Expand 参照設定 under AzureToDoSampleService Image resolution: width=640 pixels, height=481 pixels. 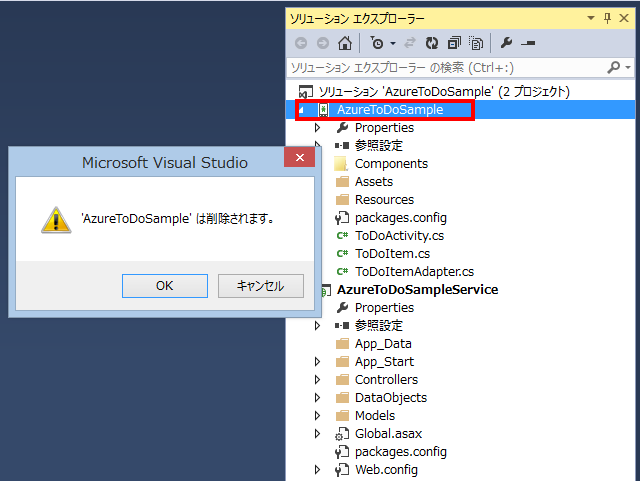(317, 325)
